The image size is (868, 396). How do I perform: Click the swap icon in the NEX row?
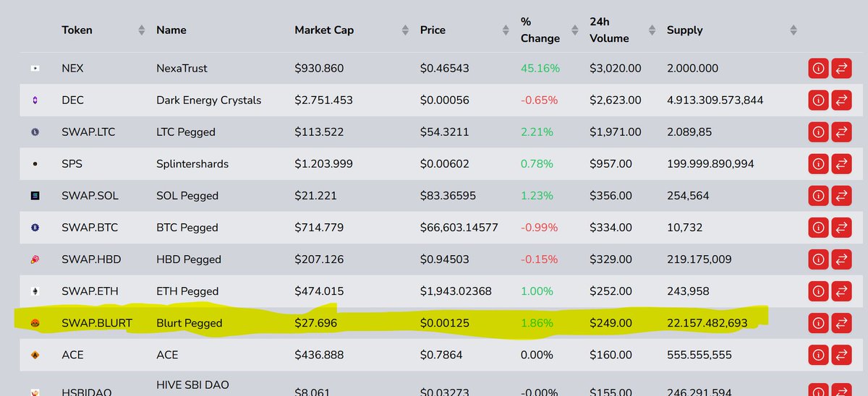(x=842, y=69)
